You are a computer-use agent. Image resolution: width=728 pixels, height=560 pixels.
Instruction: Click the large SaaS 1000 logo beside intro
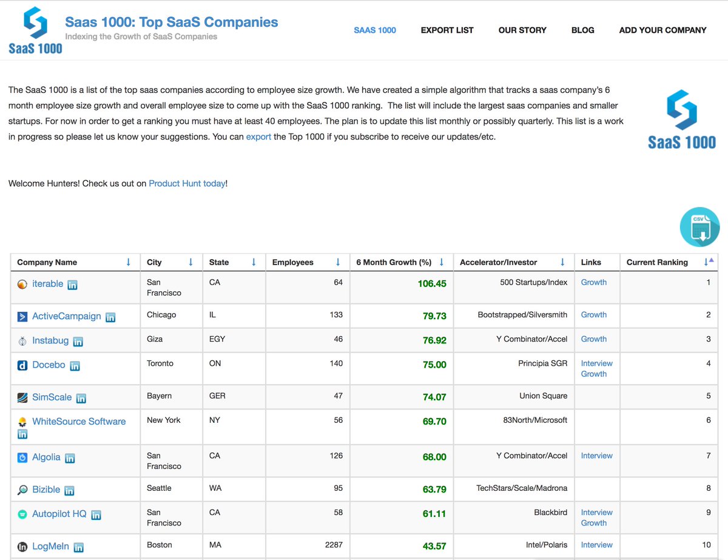(x=682, y=120)
